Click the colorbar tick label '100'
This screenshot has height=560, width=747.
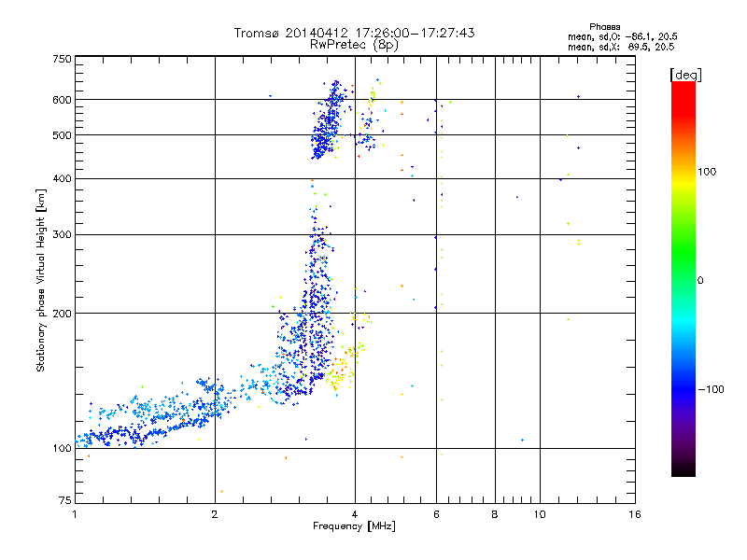click(x=707, y=172)
